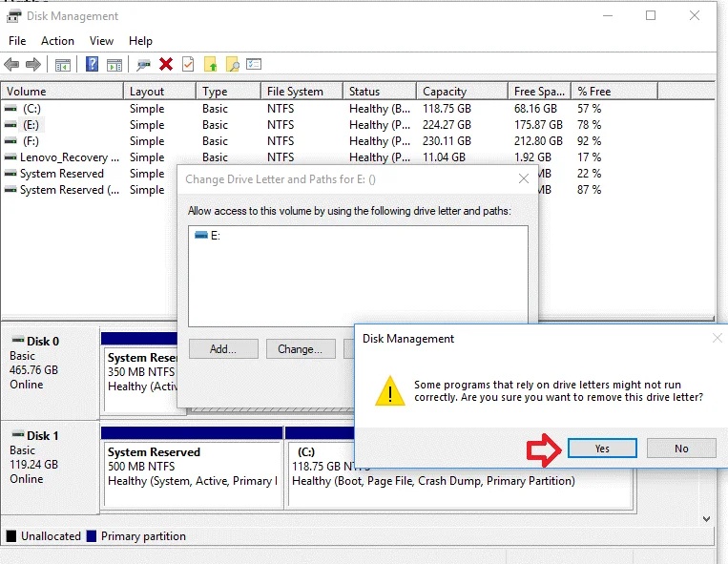The width and height of the screenshot is (728, 564).
Task: Toggle the Show/Hide Action Pane icon
Action: pos(114,65)
